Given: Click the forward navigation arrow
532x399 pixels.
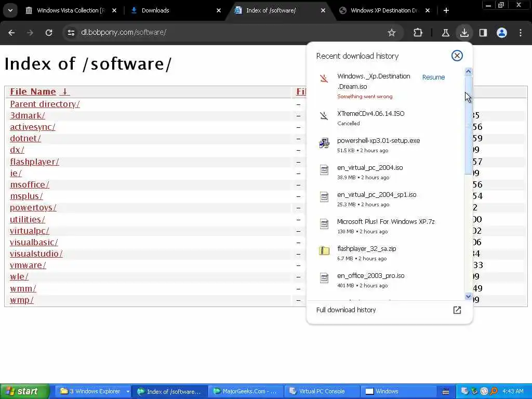Looking at the screenshot, I should [x=30, y=33].
